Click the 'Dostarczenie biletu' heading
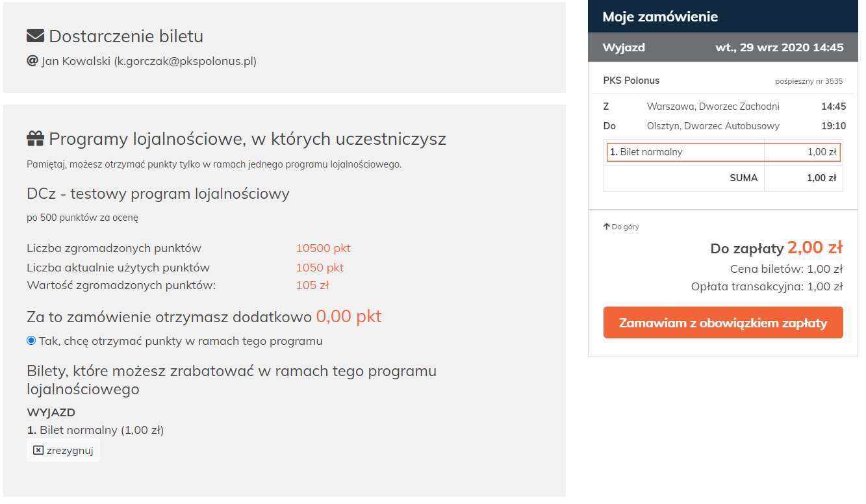This screenshot has height=504, width=866. pos(126,36)
